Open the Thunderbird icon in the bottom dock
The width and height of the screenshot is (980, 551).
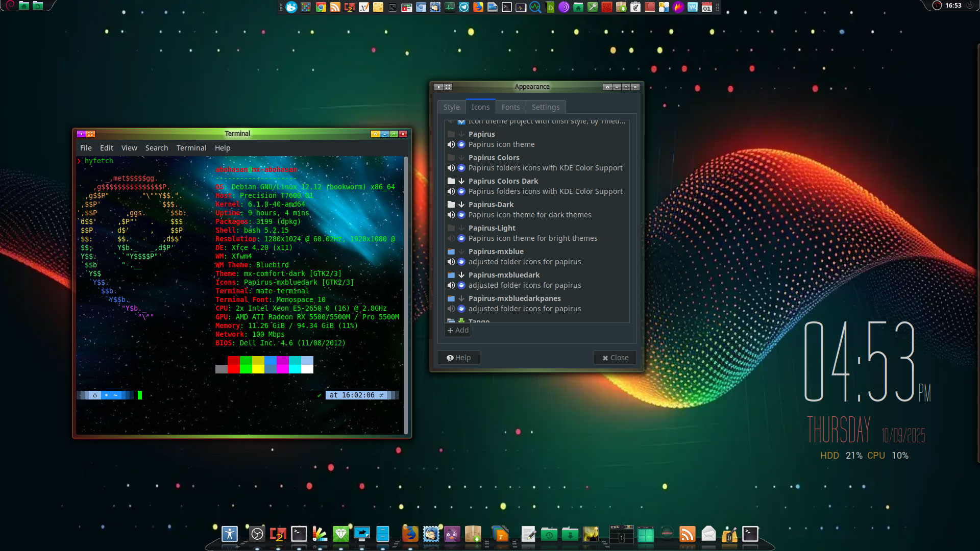[x=431, y=534]
